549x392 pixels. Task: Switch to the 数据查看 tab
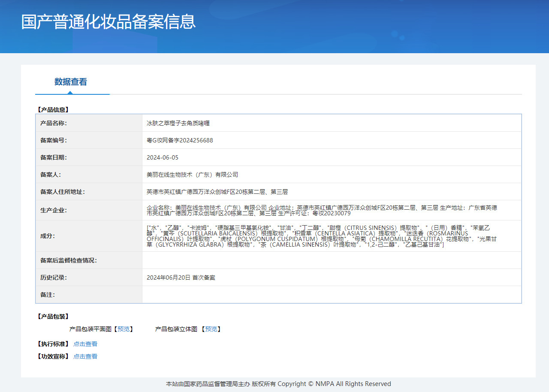pyautogui.click(x=71, y=82)
